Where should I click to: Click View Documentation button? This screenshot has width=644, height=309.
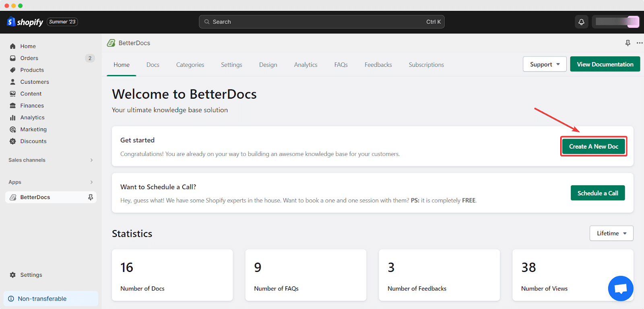(x=605, y=64)
